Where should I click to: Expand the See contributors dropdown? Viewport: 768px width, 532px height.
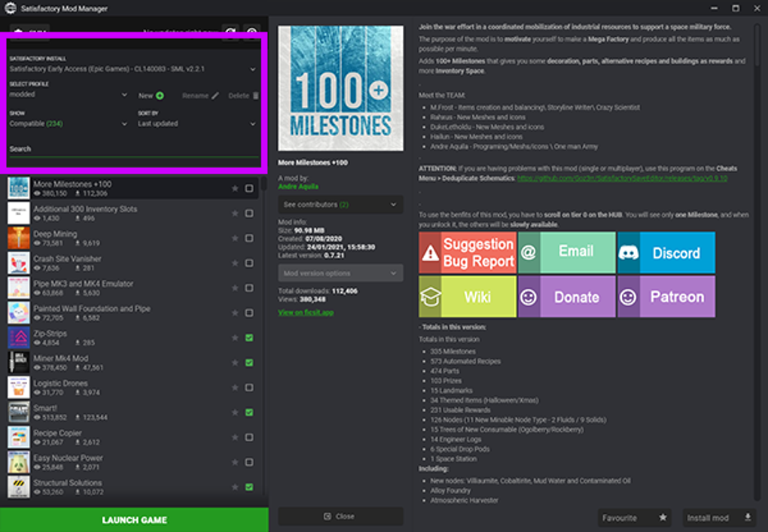(341, 205)
